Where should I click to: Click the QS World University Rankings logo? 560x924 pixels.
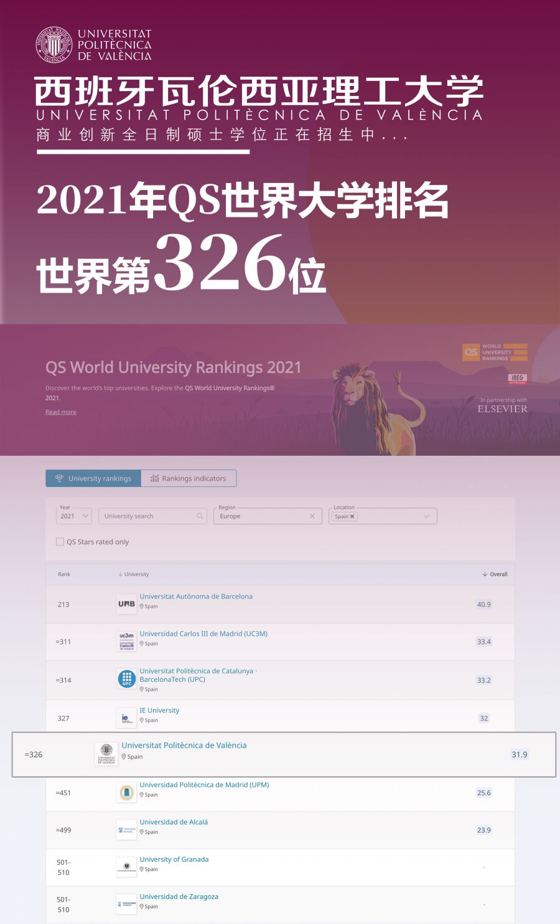coord(495,352)
